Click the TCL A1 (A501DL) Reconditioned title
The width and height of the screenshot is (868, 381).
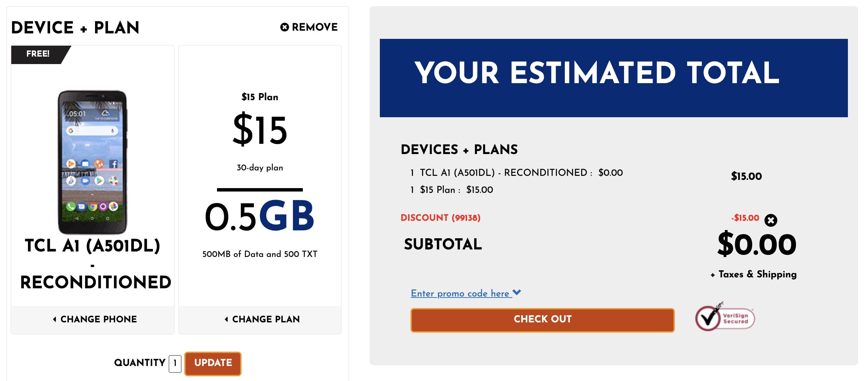pyautogui.click(x=93, y=264)
